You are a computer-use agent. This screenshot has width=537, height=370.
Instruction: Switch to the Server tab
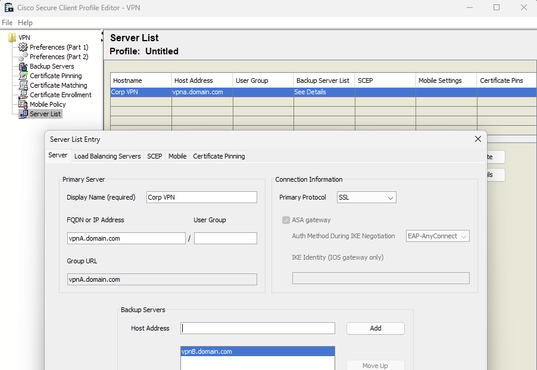(x=58, y=155)
